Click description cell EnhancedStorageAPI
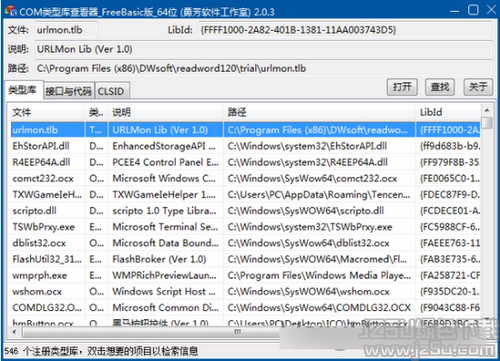Screen dimensions: 500x361 (x=164, y=146)
